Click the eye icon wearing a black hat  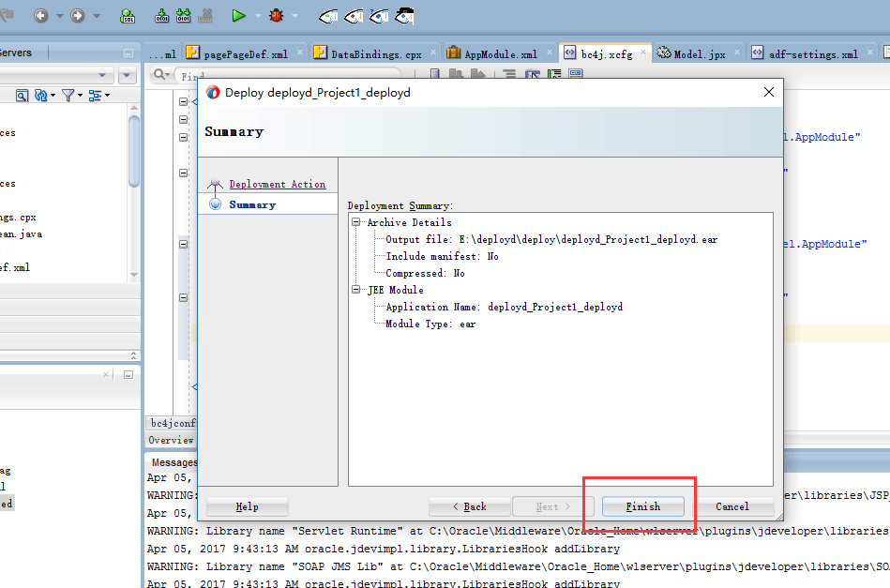404,16
